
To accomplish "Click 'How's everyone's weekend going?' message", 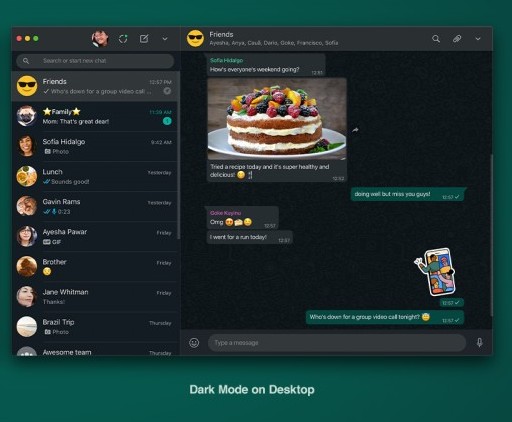I will point(266,65).
